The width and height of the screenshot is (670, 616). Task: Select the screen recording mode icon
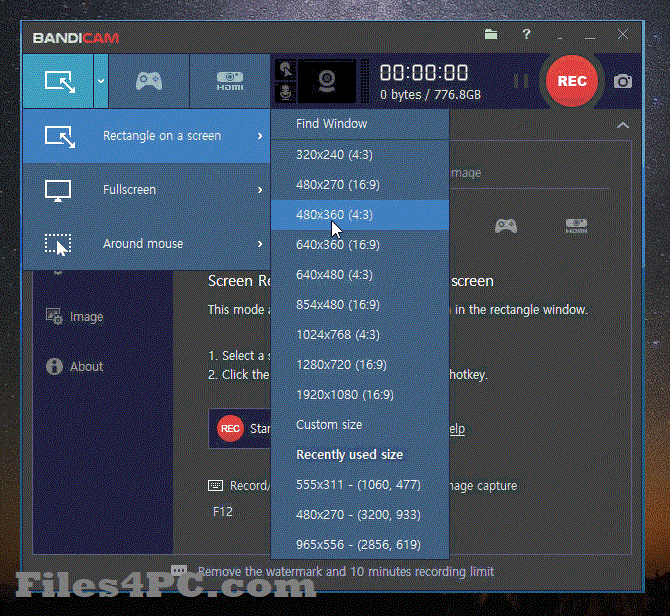59,81
